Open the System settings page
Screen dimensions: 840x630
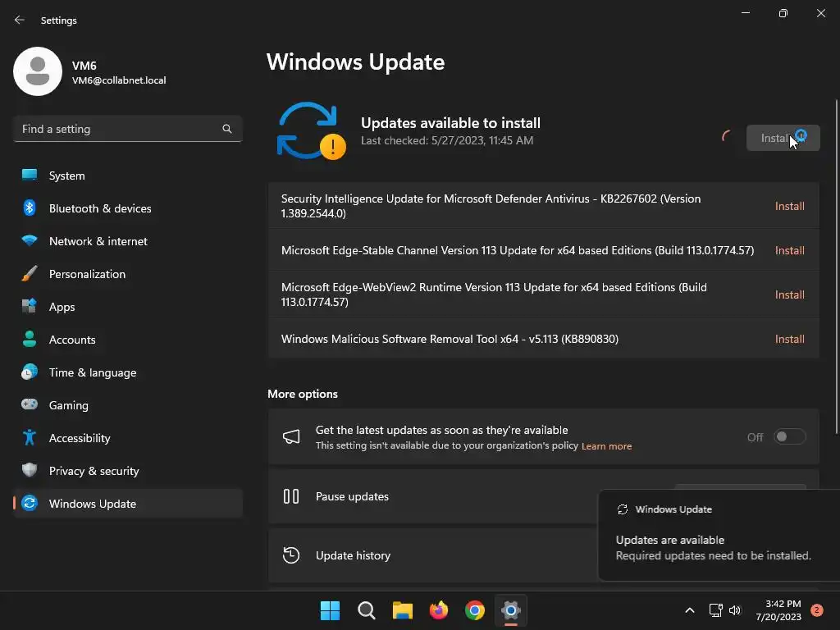point(128,176)
